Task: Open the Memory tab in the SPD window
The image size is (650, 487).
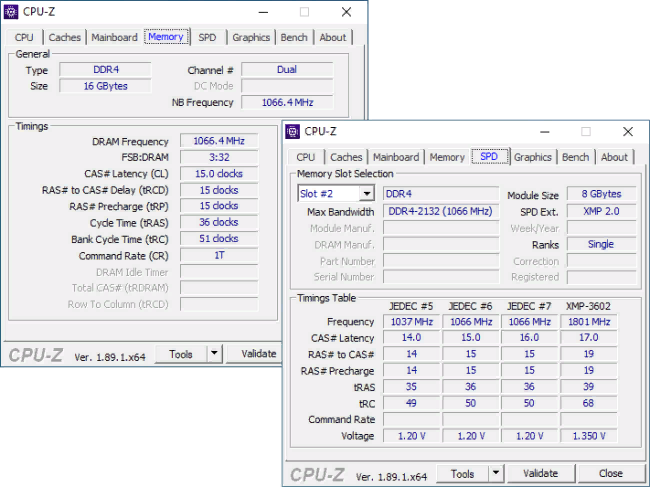Action: (447, 157)
